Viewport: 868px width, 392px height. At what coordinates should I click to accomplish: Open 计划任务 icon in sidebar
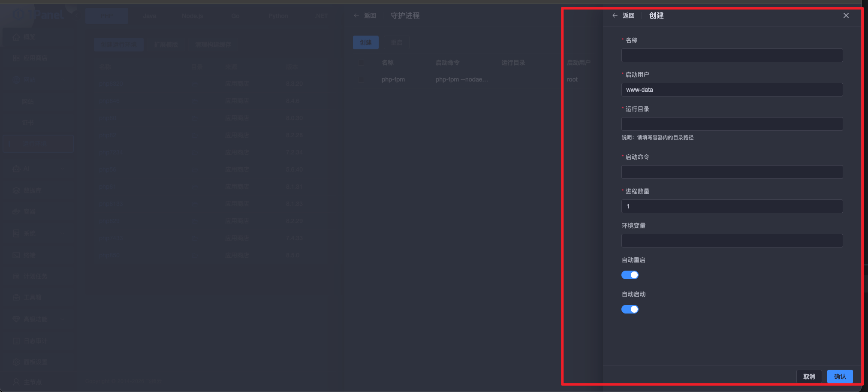point(17,276)
